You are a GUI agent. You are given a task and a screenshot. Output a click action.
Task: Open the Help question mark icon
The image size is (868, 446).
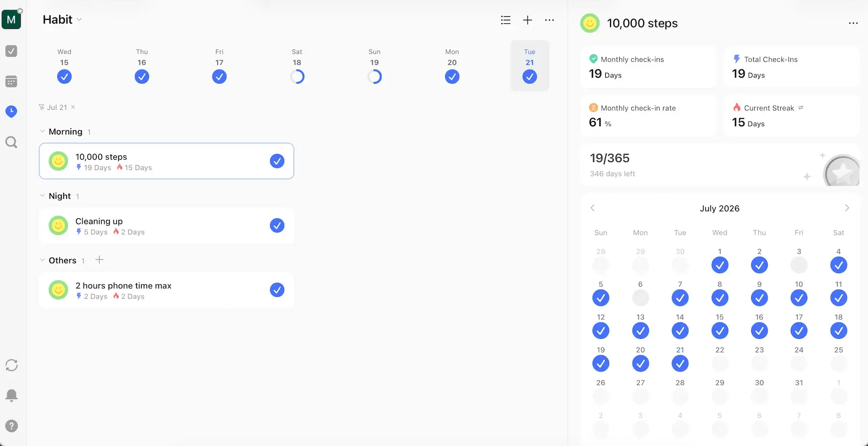coord(11,426)
